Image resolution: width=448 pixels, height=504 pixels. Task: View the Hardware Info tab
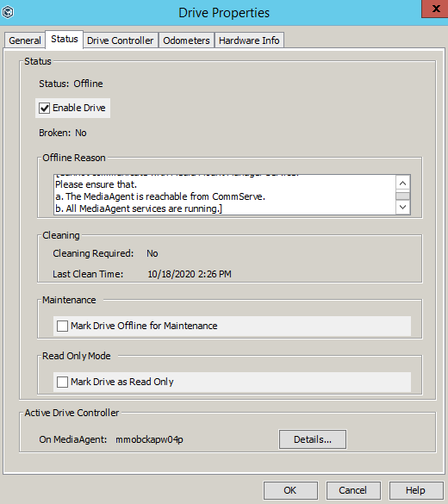click(x=249, y=40)
